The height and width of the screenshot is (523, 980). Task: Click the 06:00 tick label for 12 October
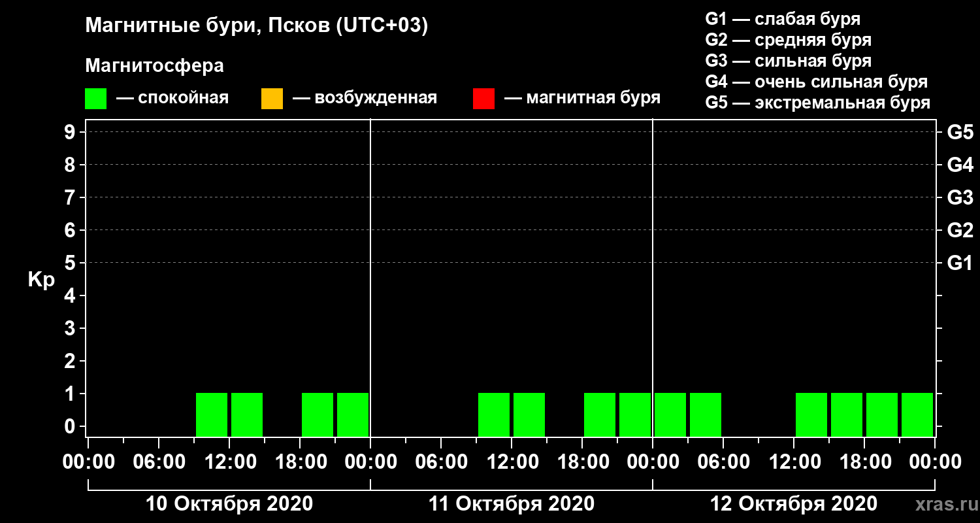tap(723, 462)
